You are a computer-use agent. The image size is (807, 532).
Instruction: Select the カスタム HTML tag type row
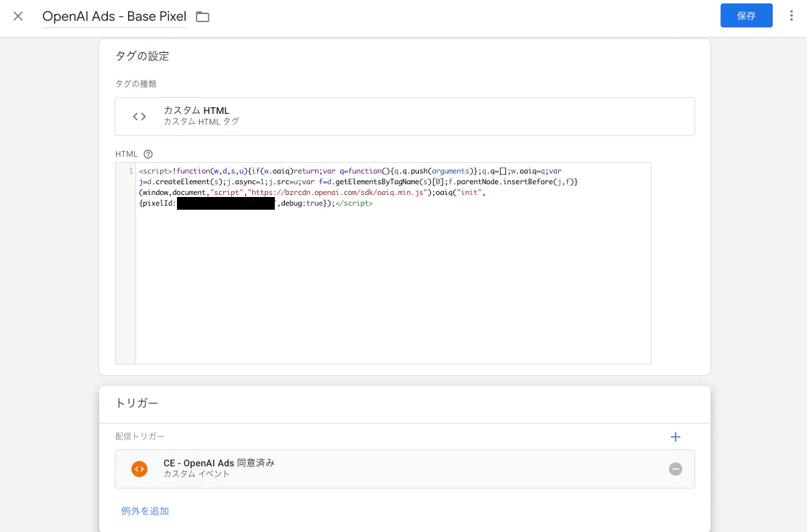405,117
